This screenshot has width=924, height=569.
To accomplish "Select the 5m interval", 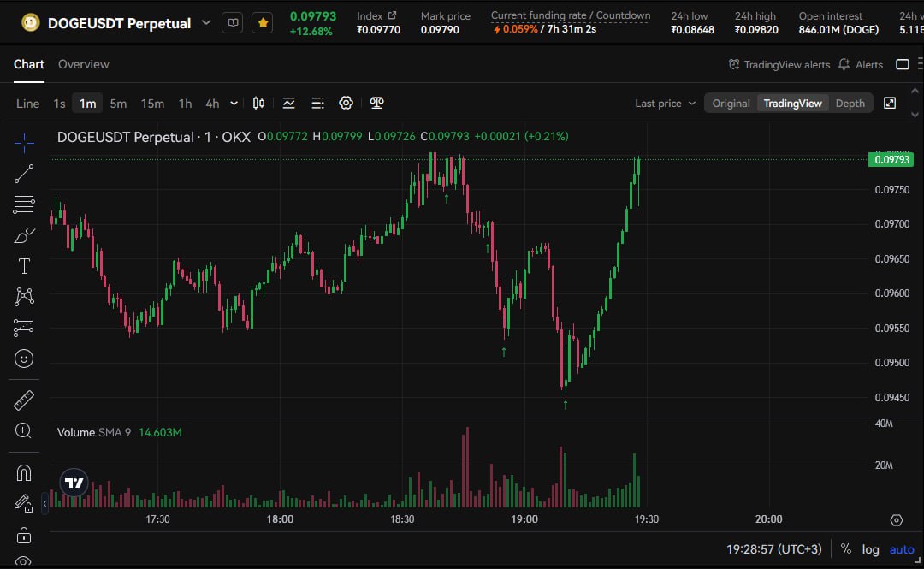I will click(118, 104).
